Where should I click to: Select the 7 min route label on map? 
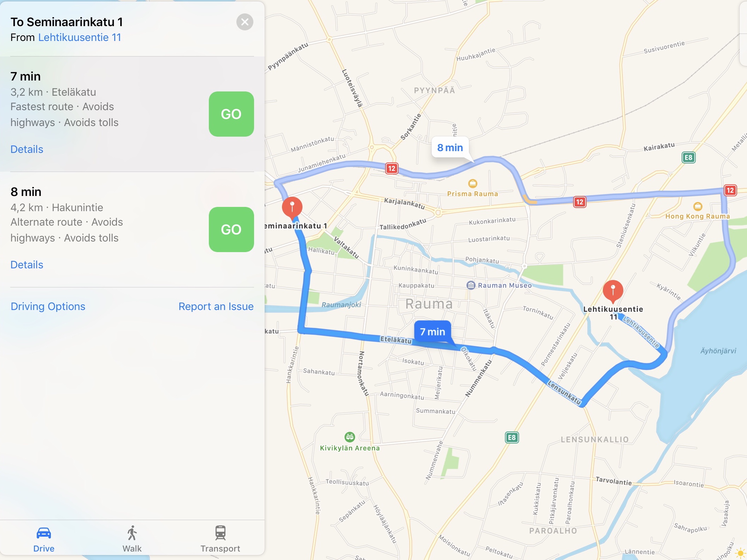433,332
